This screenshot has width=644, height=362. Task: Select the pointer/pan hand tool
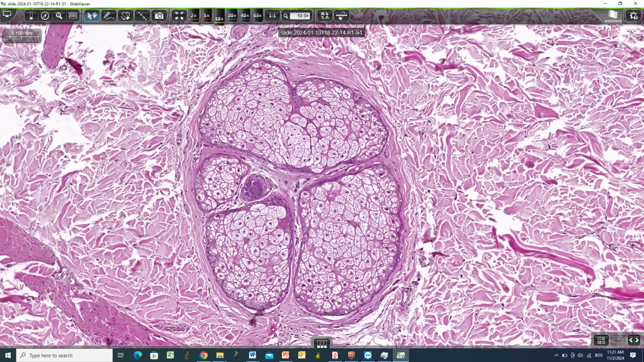tap(92, 16)
